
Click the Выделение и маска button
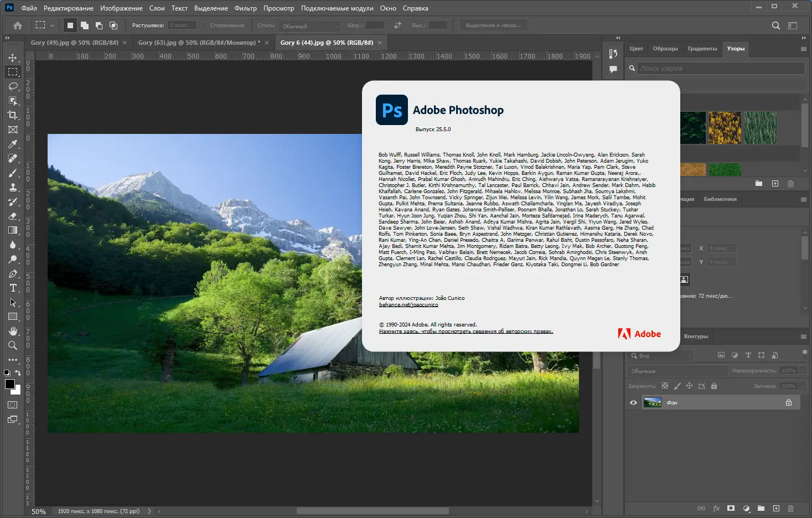[x=493, y=25]
